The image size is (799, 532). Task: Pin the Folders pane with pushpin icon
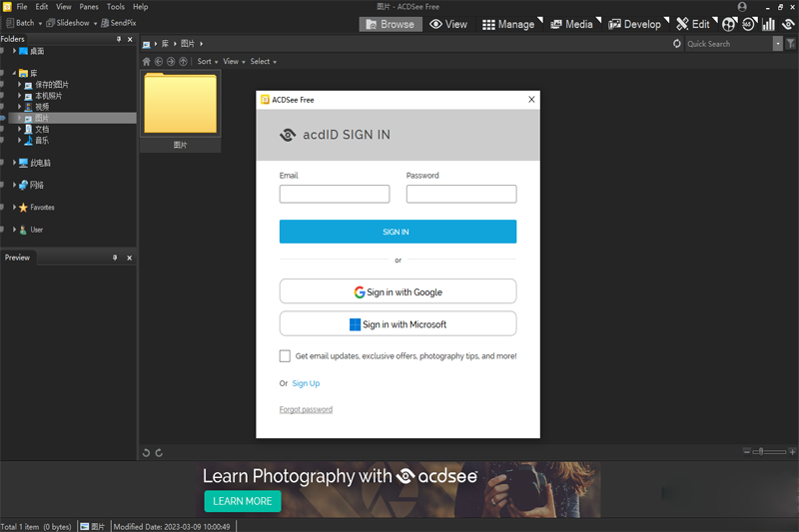coord(119,39)
